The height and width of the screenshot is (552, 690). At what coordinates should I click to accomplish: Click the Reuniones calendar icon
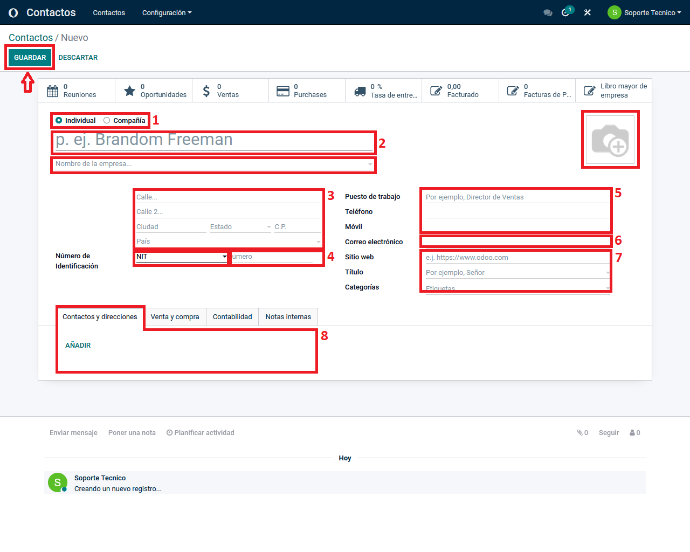[53, 91]
